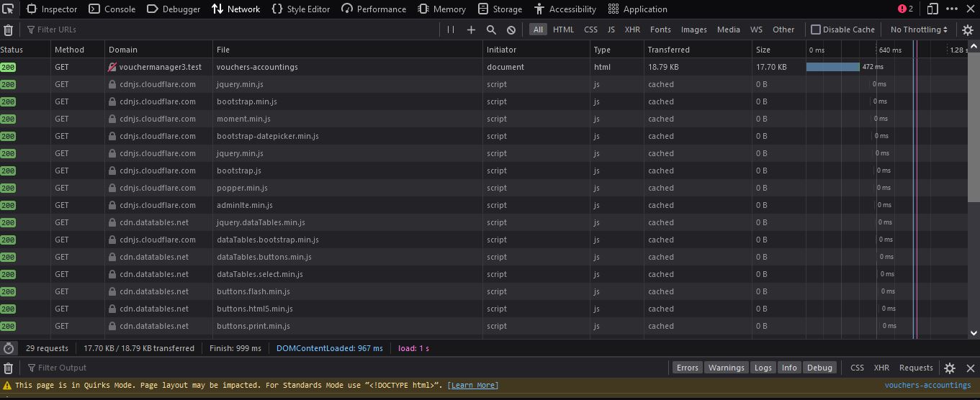The width and height of the screenshot is (980, 400).
Task: Select the bootstrap.js file row
Action: click(485, 171)
